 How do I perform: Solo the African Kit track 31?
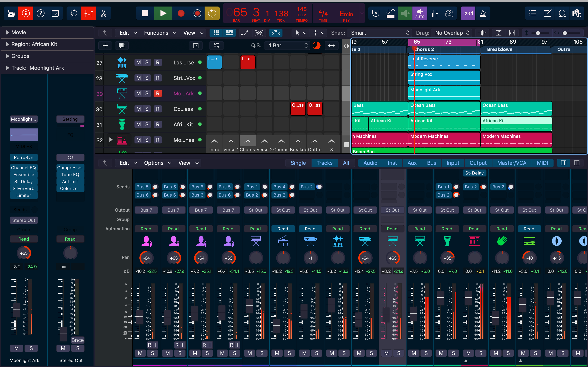tap(147, 125)
